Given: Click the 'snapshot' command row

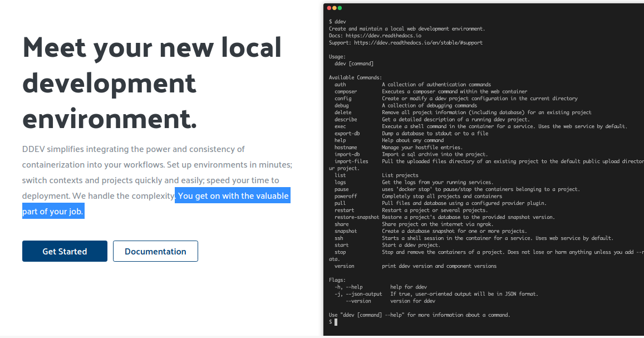Looking at the screenshot, I should [x=431, y=231].
